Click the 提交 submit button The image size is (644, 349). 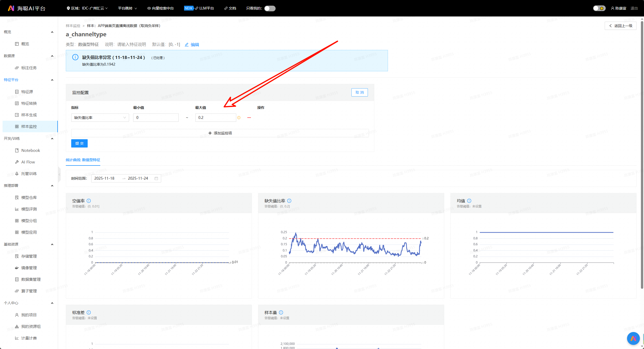click(79, 143)
